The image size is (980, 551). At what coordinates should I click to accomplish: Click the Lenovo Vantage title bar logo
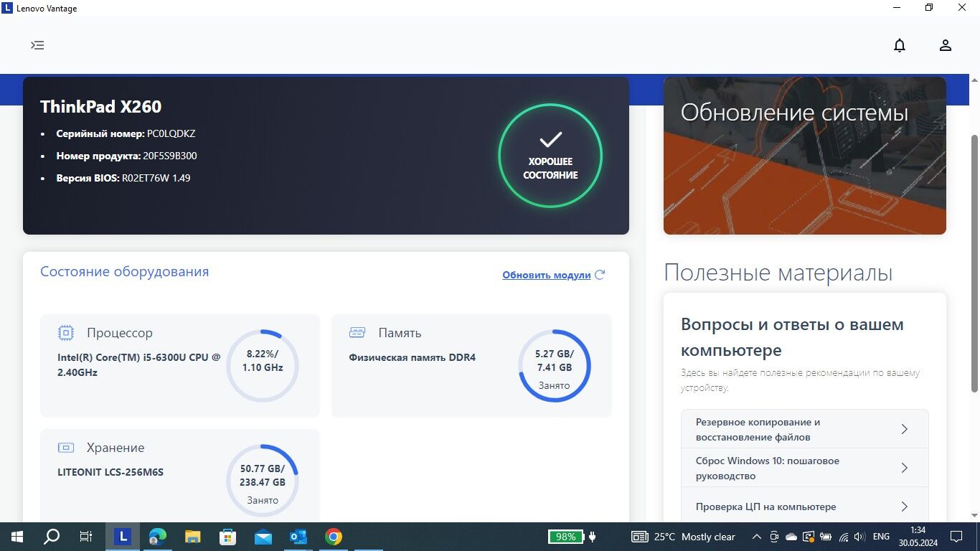point(7,8)
